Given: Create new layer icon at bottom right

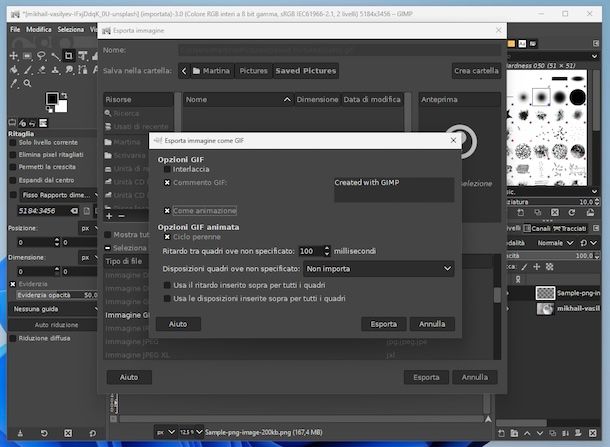Looking at the screenshot, I should (x=501, y=433).
